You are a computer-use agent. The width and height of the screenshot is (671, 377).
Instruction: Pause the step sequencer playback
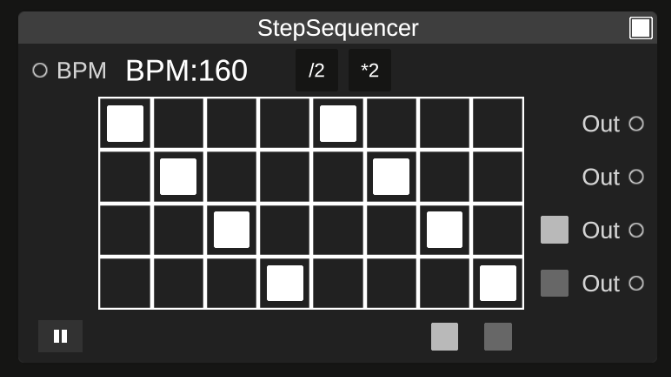pyautogui.click(x=60, y=336)
